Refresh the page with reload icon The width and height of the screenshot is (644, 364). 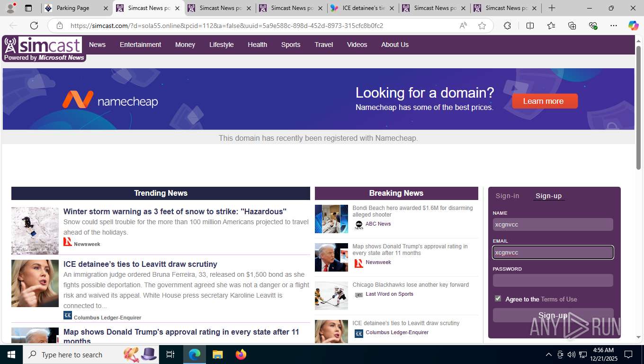[34, 26]
